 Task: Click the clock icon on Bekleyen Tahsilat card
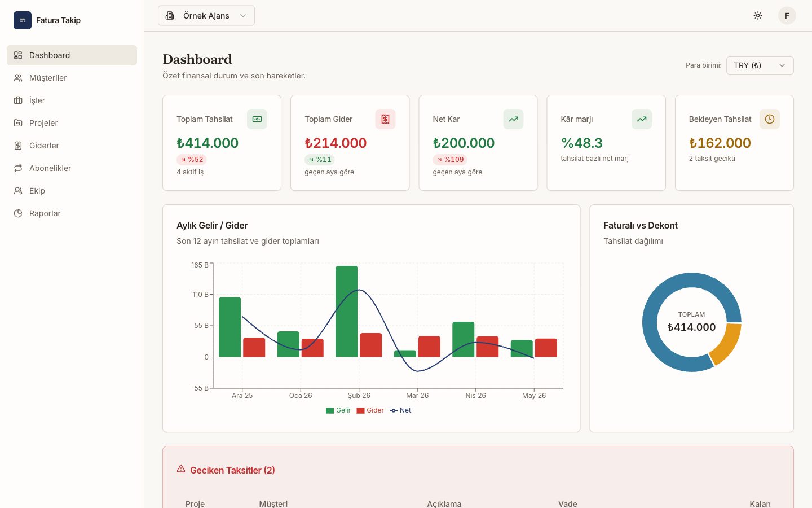click(x=770, y=119)
